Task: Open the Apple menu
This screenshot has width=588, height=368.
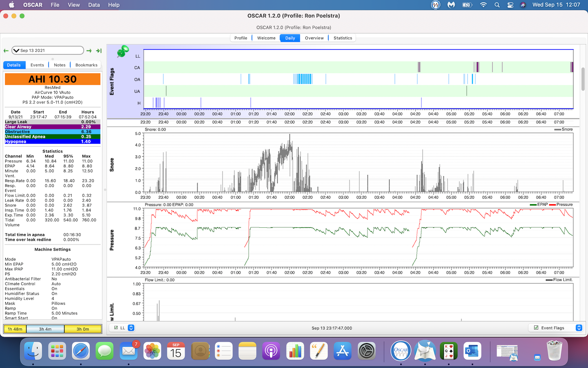Action: pos(12,5)
